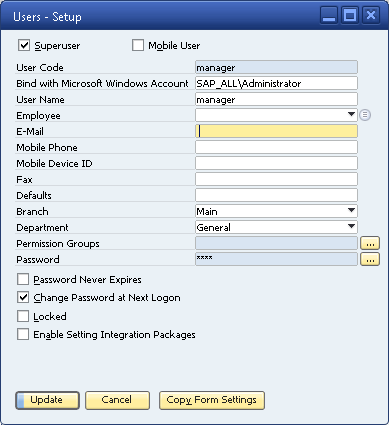389x425 pixels.
Task: Open the Password change ellipsis button
Action: tap(370, 259)
